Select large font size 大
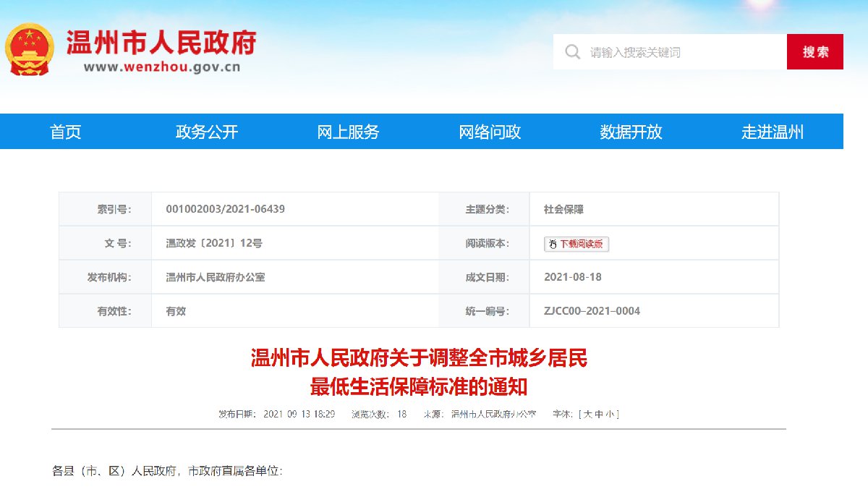The width and height of the screenshot is (868, 492). [587, 415]
